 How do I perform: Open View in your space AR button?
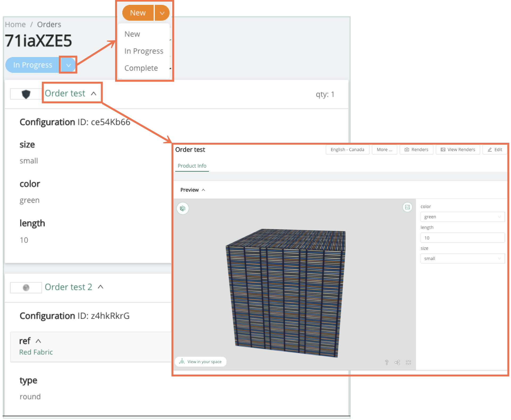[201, 362]
